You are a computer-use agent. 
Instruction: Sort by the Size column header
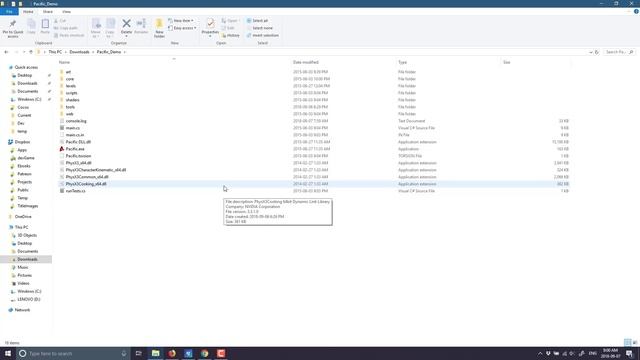coord(507,62)
